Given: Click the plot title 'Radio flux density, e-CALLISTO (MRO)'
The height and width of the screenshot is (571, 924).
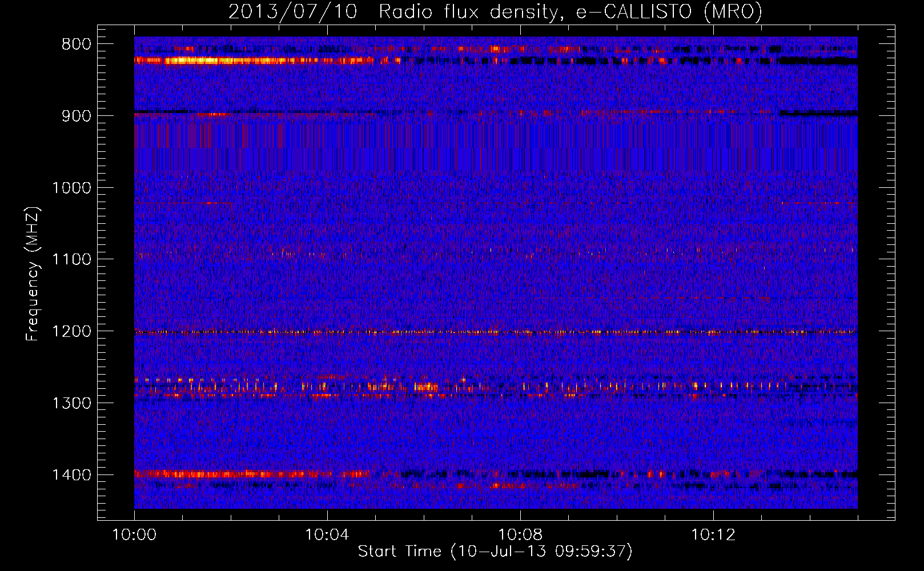Looking at the screenshot, I should [570, 11].
